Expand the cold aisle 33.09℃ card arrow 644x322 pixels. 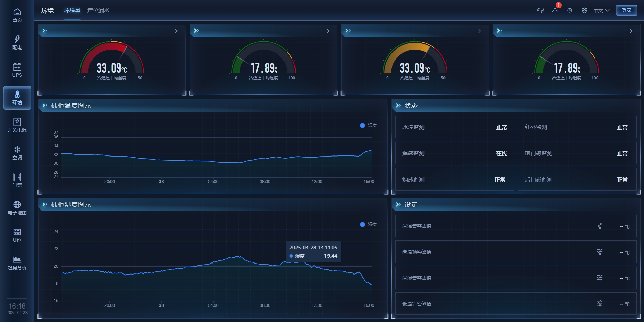176,31
